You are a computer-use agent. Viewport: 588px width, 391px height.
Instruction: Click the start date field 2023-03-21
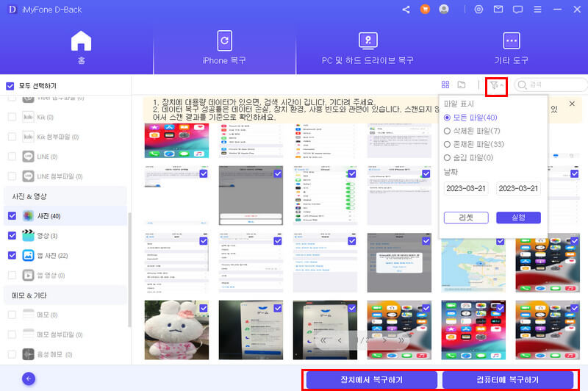[466, 188]
